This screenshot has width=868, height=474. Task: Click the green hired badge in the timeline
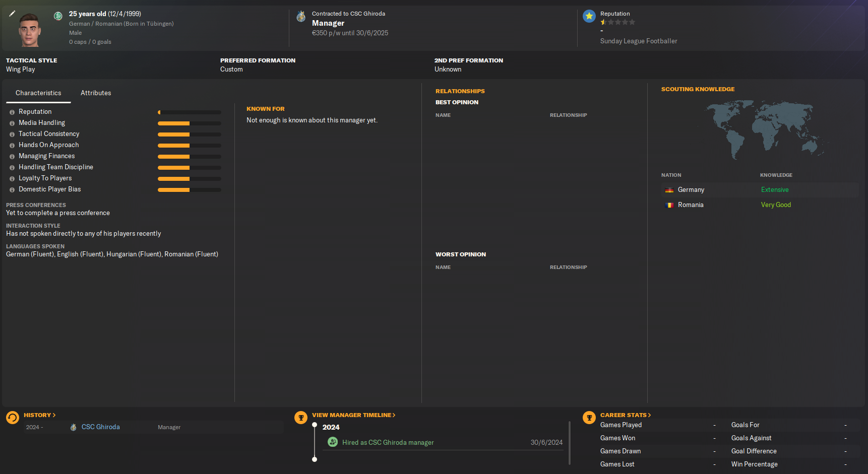click(x=333, y=442)
